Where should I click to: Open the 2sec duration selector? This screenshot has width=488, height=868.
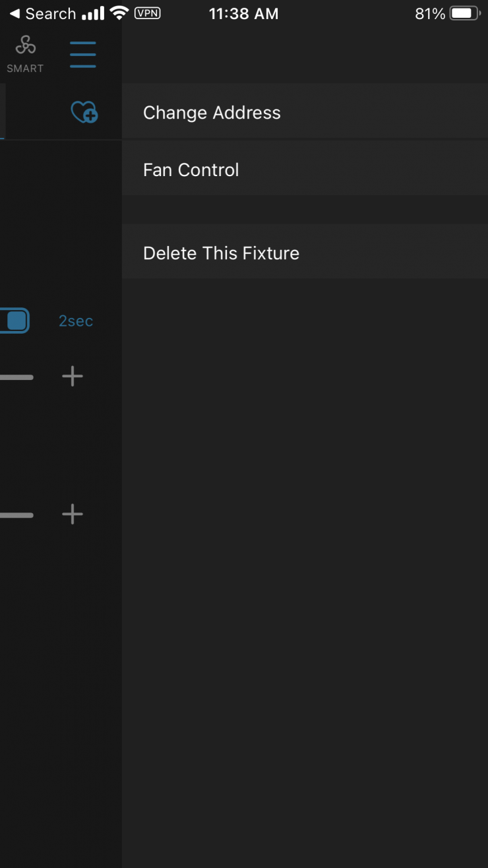(76, 321)
